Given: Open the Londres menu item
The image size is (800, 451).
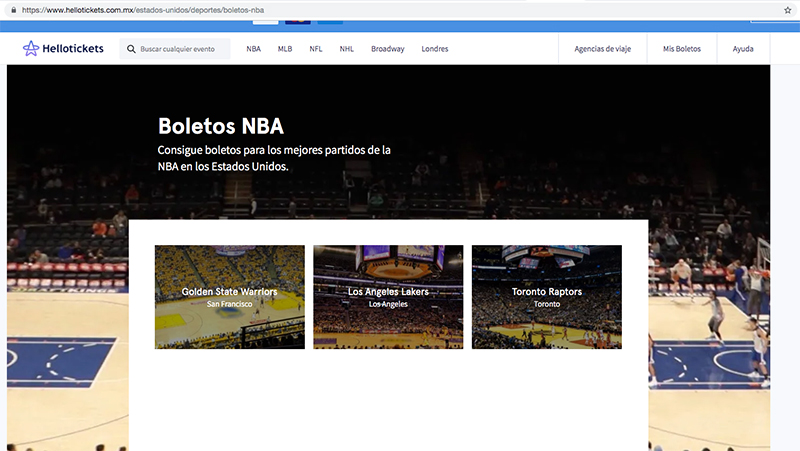Looking at the screenshot, I should (435, 49).
